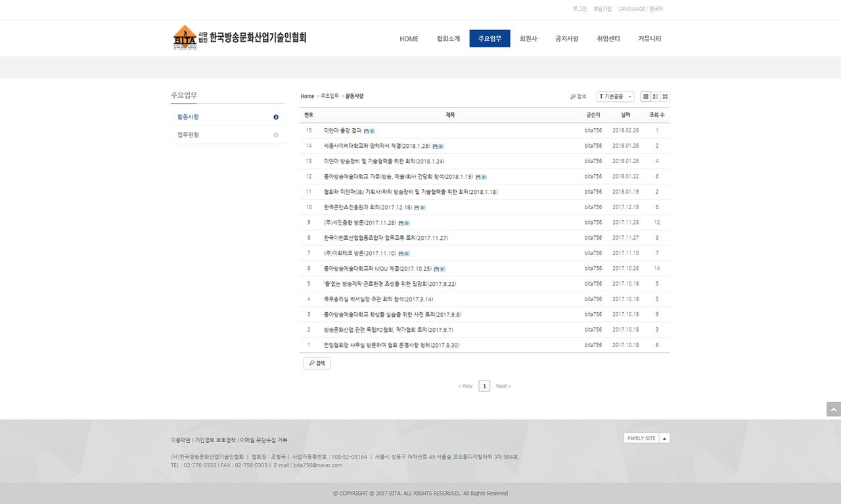Open the HOME menu item
This screenshot has height=504, width=841.
click(x=409, y=39)
